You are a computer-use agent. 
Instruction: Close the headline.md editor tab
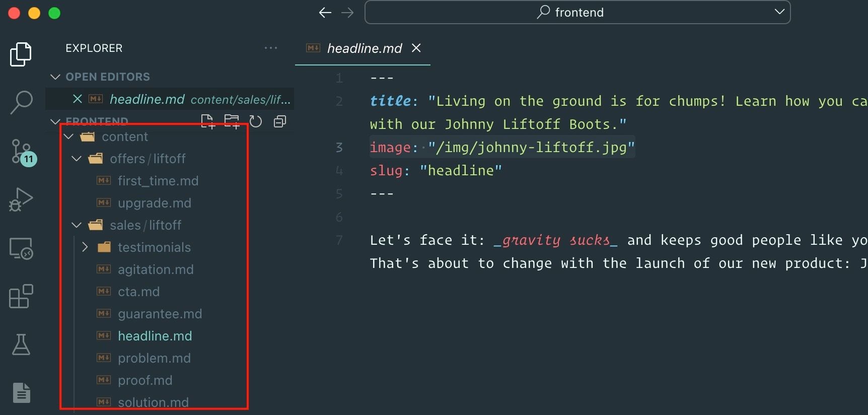[416, 48]
